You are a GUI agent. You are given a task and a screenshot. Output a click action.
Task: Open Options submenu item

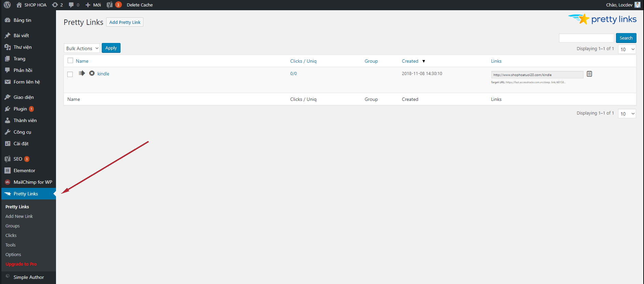(13, 254)
